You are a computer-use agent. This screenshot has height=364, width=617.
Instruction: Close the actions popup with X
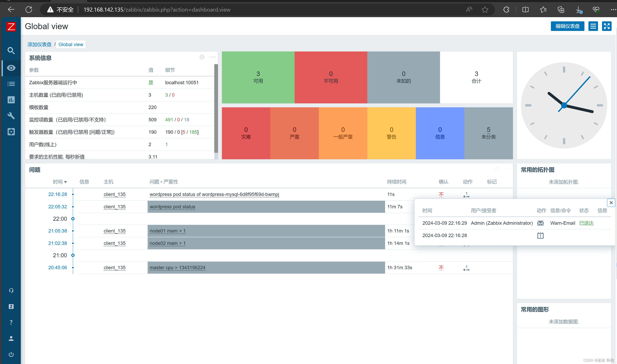pyautogui.click(x=611, y=203)
